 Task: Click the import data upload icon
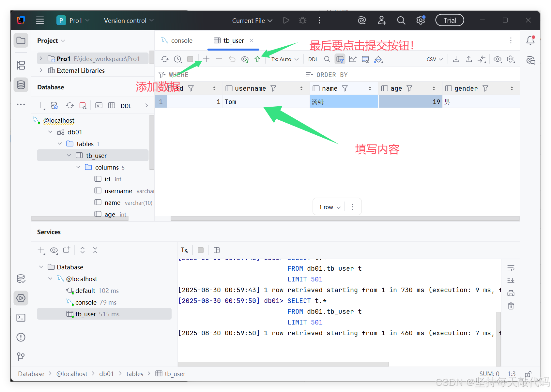469,59
